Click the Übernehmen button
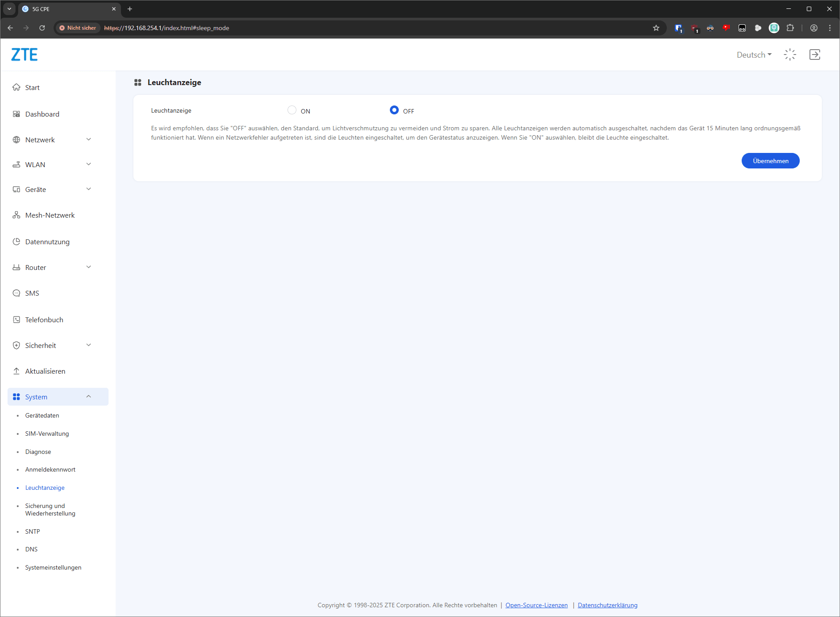The image size is (840, 617). pos(770,161)
